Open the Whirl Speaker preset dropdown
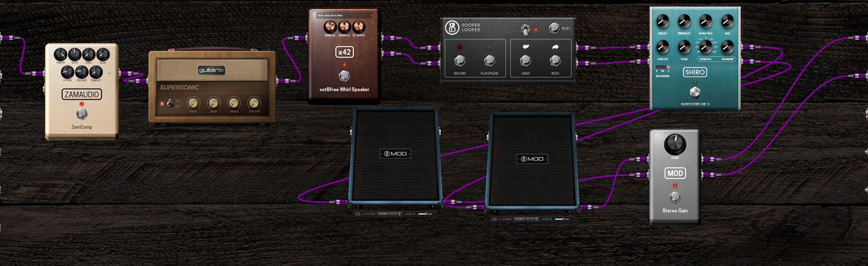 [x=345, y=15]
